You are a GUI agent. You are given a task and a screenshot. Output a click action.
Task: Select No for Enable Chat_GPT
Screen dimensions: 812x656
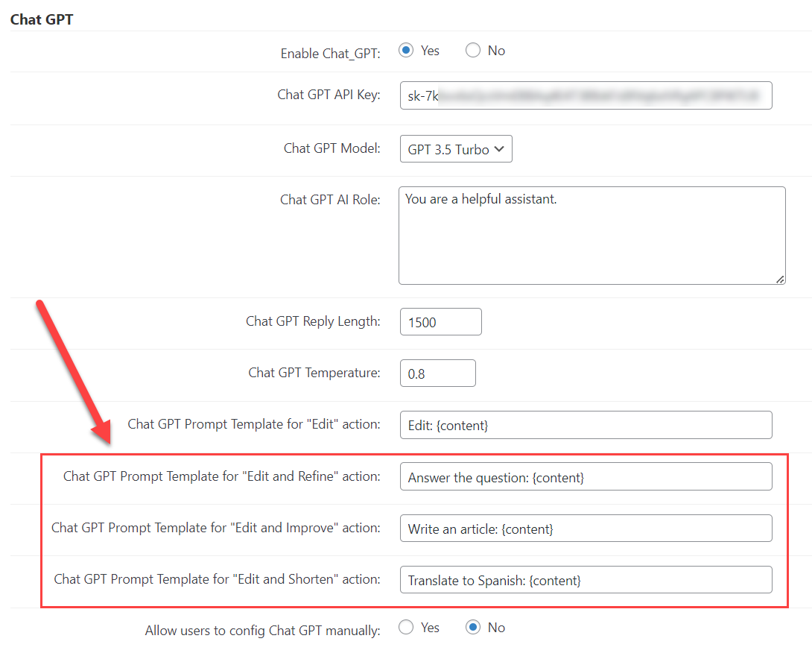pos(473,50)
